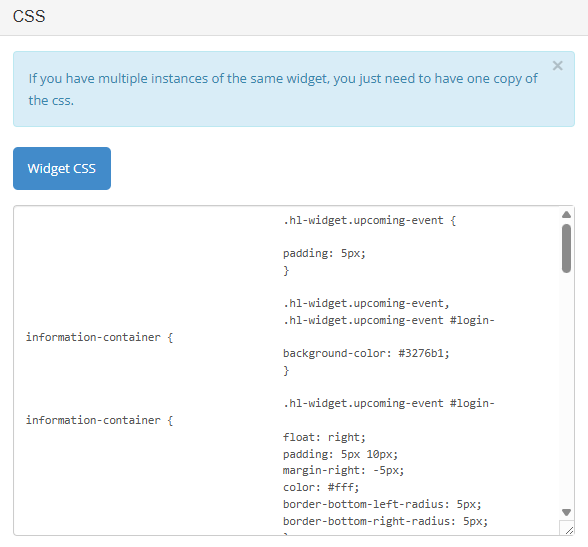Click the 'color: #fff;' line
Image resolution: width=588 pixels, height=547 pixels.
321,487
